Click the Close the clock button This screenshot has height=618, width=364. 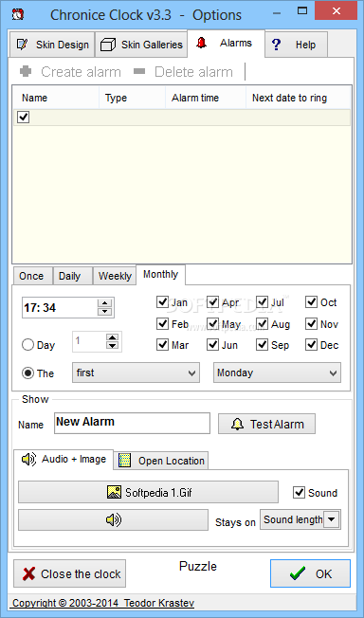pos(70,573)
